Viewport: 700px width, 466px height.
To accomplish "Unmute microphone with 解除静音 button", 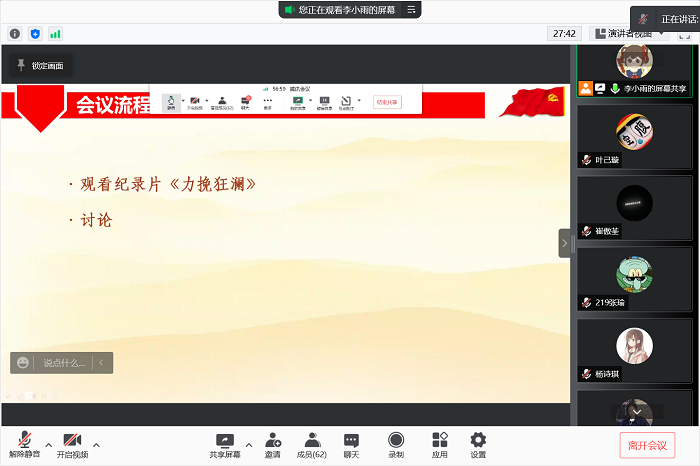I will click(x=24, y=444).
